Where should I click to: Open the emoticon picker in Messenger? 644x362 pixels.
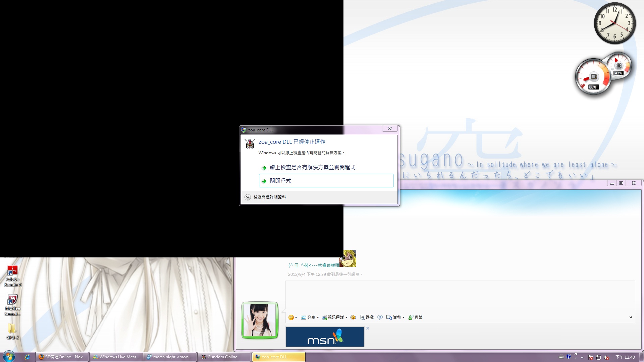292,317
